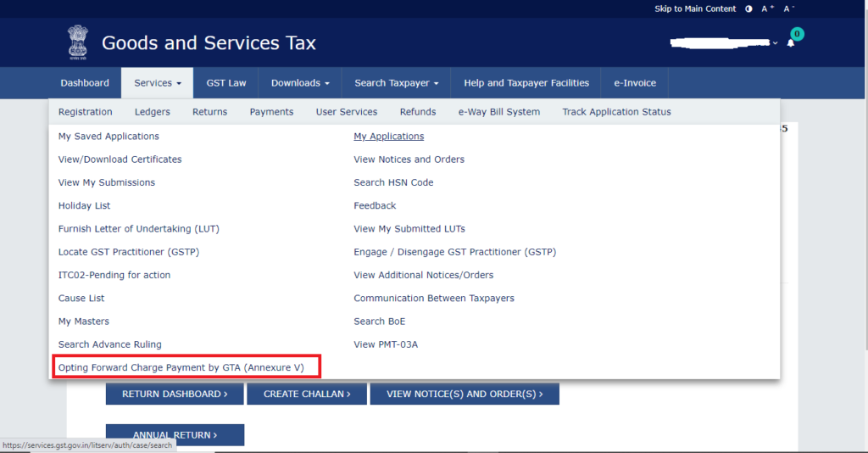Viewport: 868px width, 453px height.
Task: Click the CREATE CHALLAN button
Action: [307, 394]
